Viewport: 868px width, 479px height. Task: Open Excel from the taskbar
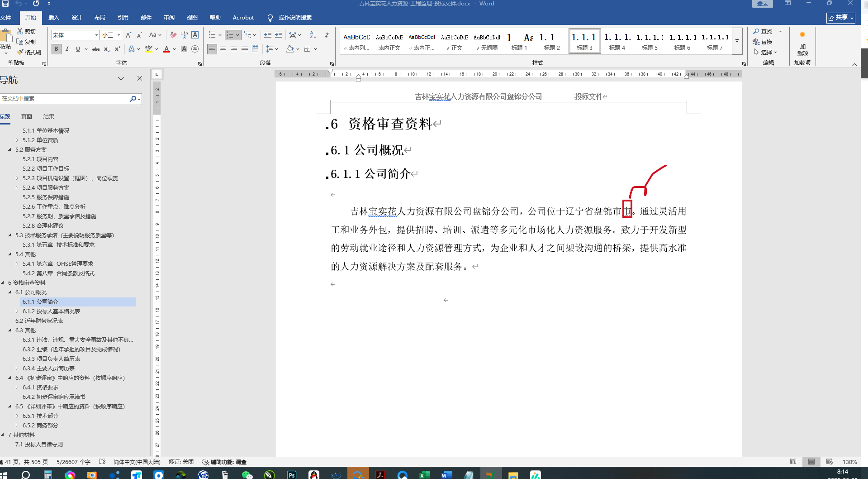click(424, 474)
